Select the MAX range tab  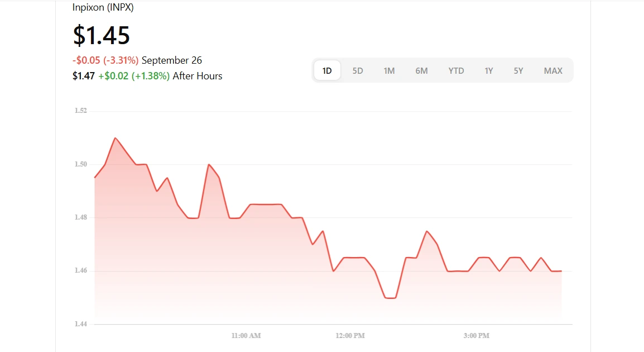pos(553,71)
